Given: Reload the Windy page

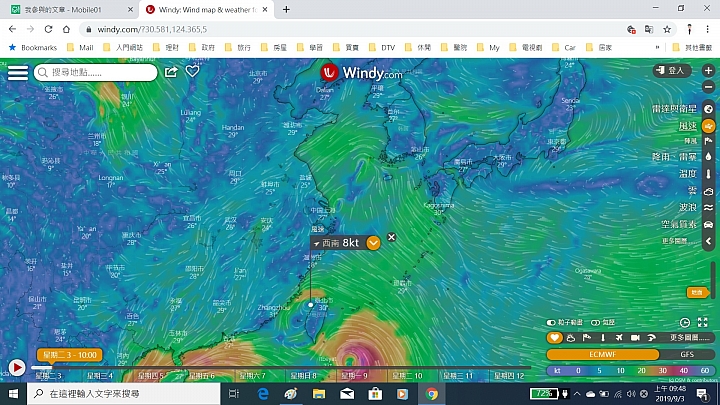Looking at the screenshot, I should [48, 29].
